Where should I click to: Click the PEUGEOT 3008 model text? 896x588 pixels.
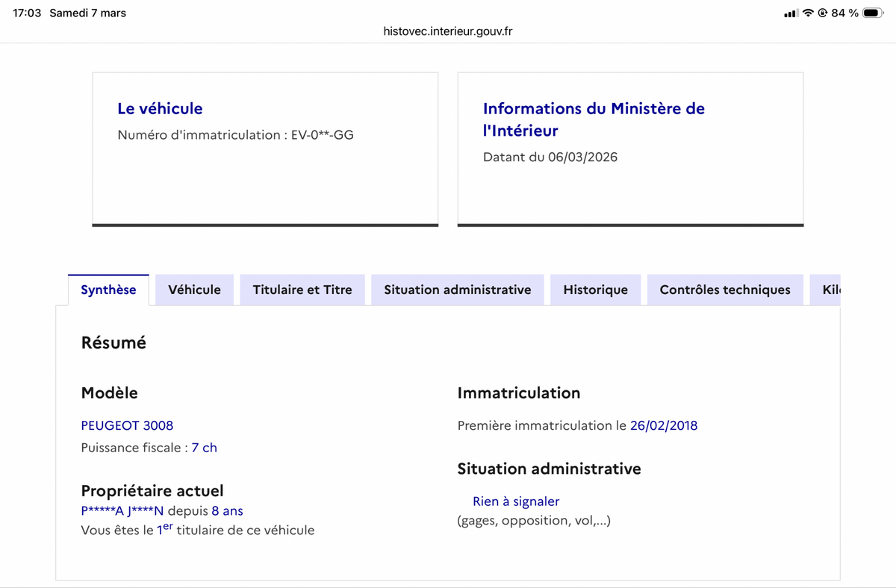pyautogui.click(x=127, y=425)
